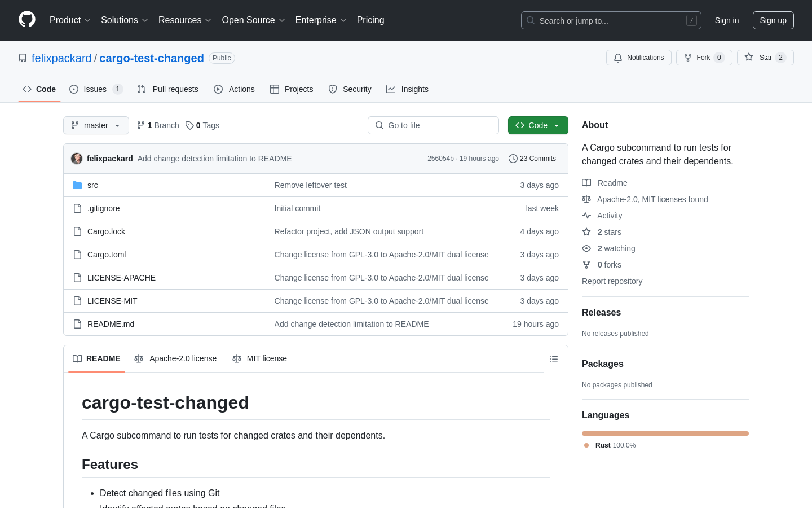This screenshot has height=508, width=812.
Task: Open the src folder
Action: 92,185
